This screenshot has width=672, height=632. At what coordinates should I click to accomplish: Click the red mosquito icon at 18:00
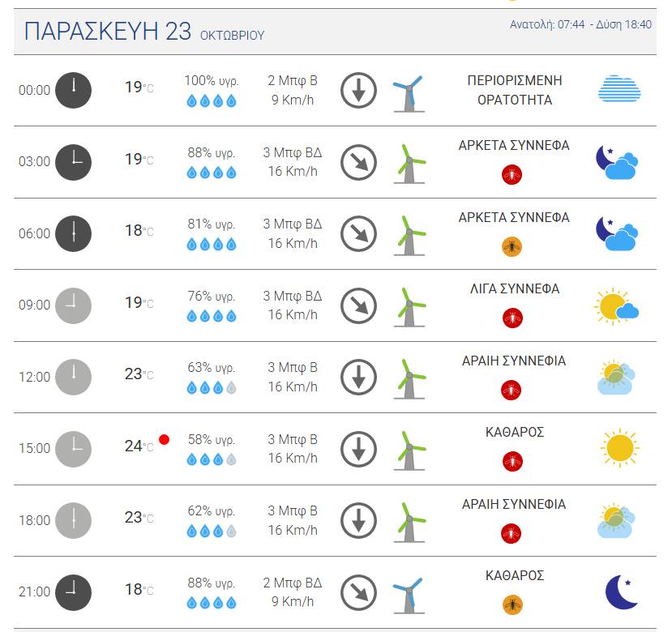(511, 533)
